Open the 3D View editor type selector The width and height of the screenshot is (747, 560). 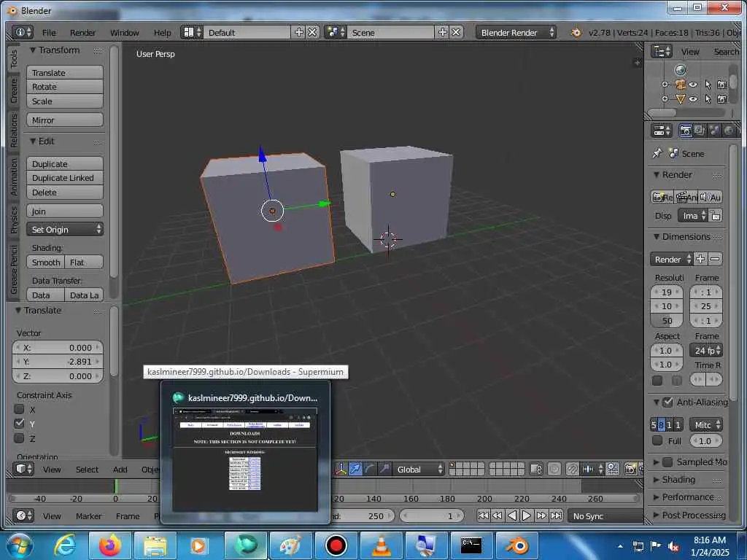click(23, 469)
